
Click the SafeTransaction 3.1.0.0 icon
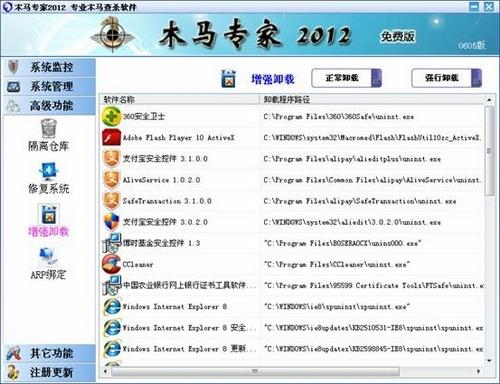coord(111,201)
